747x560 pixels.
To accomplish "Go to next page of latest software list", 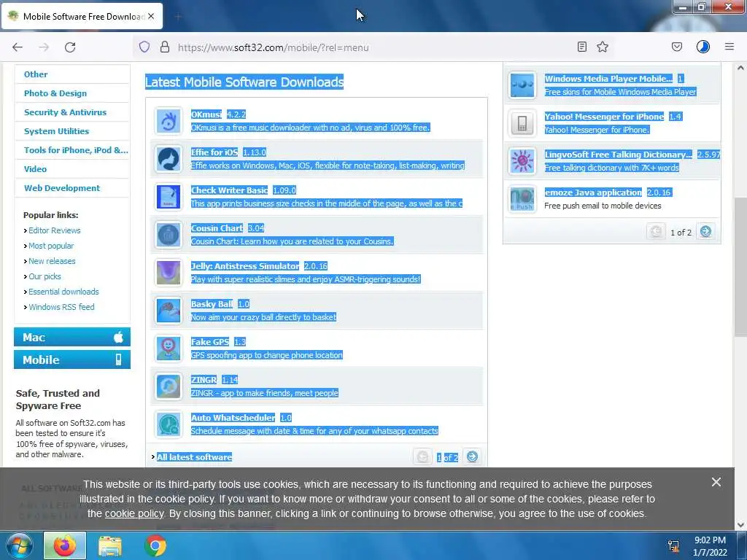I will tap(472, 456).
